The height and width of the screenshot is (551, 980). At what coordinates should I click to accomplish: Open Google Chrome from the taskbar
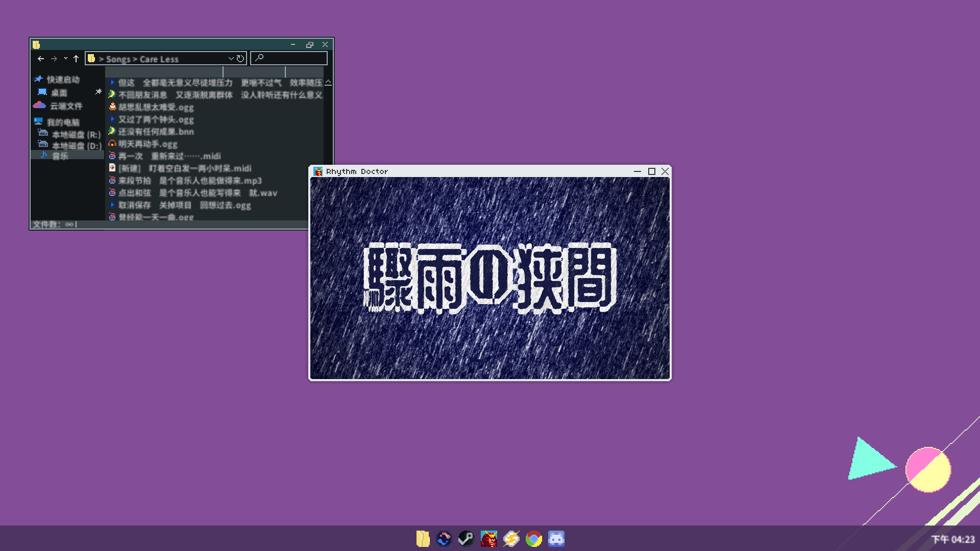click(x=533, y=539)
